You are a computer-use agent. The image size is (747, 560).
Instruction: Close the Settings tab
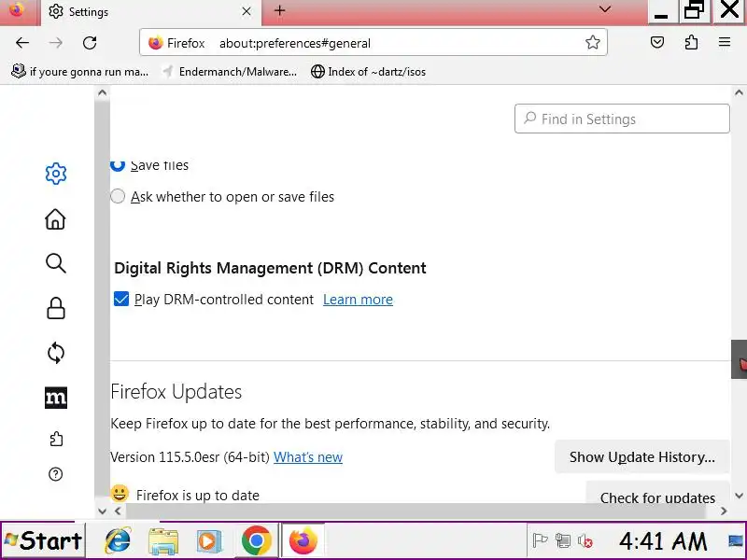(x=247, y=11)
